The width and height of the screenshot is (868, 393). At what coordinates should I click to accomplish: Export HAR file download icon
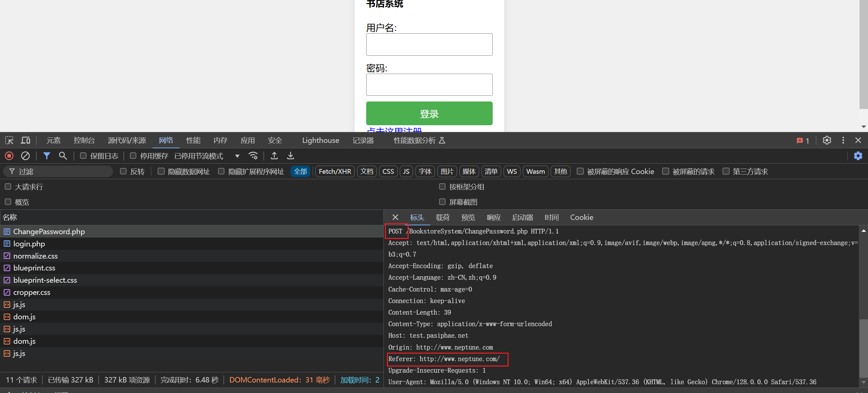(x=291, y=156)
